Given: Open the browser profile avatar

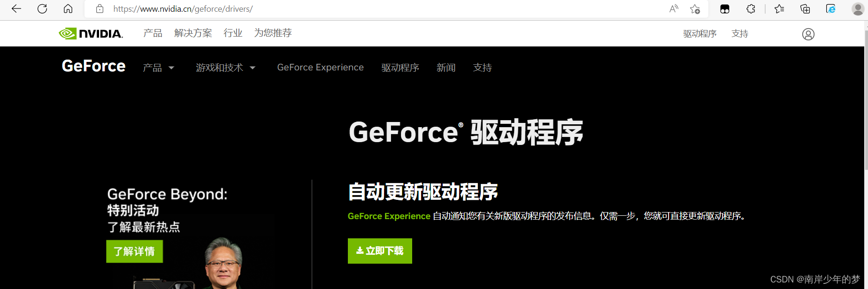Looking at the screenshot, I should click(858, 9).
